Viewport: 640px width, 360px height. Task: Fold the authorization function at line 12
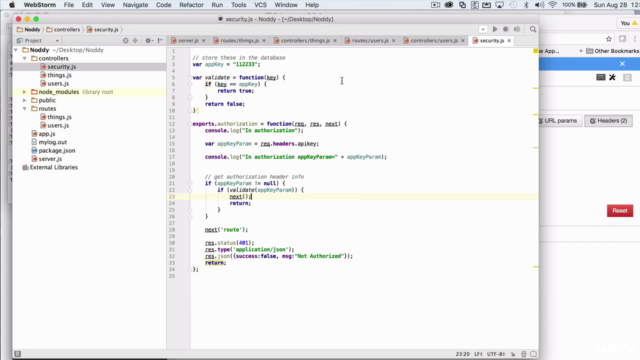point(190,124)
